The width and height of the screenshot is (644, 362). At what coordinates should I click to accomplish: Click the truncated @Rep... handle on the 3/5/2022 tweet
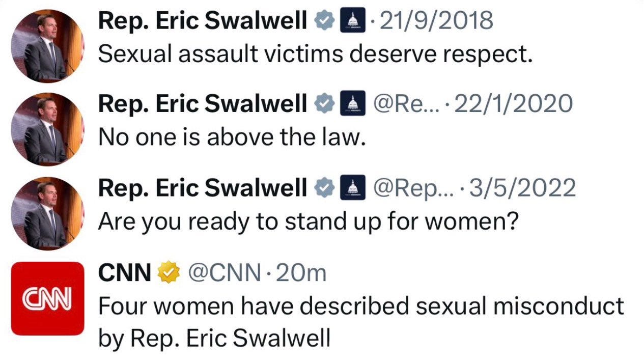click(412, 188)
